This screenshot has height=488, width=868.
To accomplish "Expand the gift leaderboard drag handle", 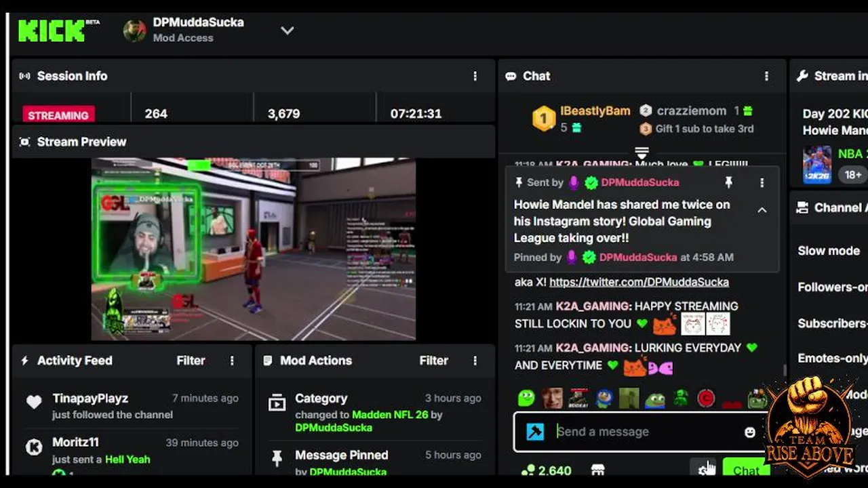I will coord(642,152).
